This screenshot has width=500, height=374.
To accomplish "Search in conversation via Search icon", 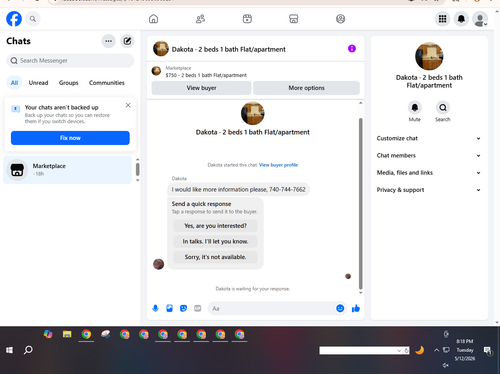I will pyautogui.click(x=443, y=108).
